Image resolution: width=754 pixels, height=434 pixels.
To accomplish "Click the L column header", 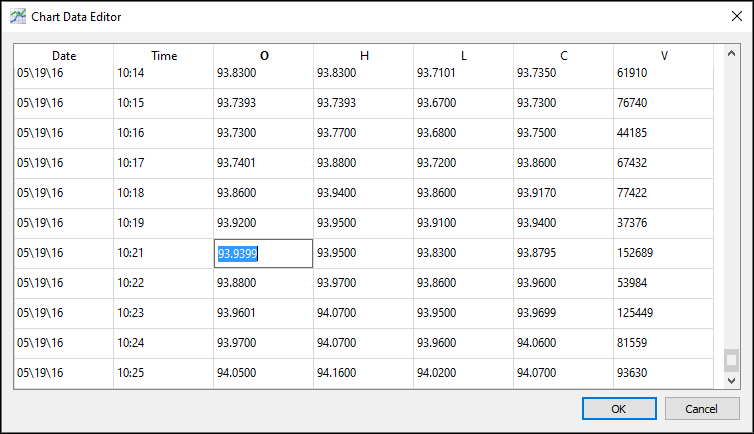I will [464, 56].
